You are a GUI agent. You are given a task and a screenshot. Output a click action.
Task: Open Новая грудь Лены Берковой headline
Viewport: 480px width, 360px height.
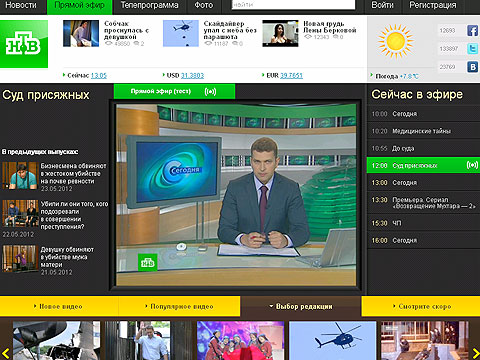point(330,27)
